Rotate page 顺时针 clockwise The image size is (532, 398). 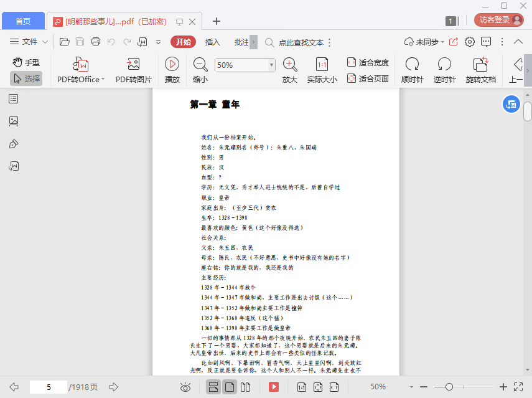click(413, 70)
